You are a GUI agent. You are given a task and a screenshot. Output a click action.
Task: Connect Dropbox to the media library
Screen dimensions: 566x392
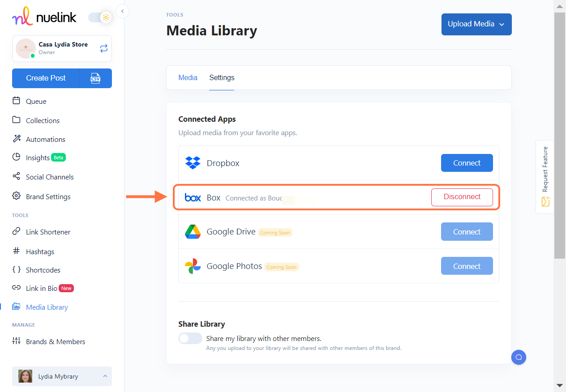point(467,163)
